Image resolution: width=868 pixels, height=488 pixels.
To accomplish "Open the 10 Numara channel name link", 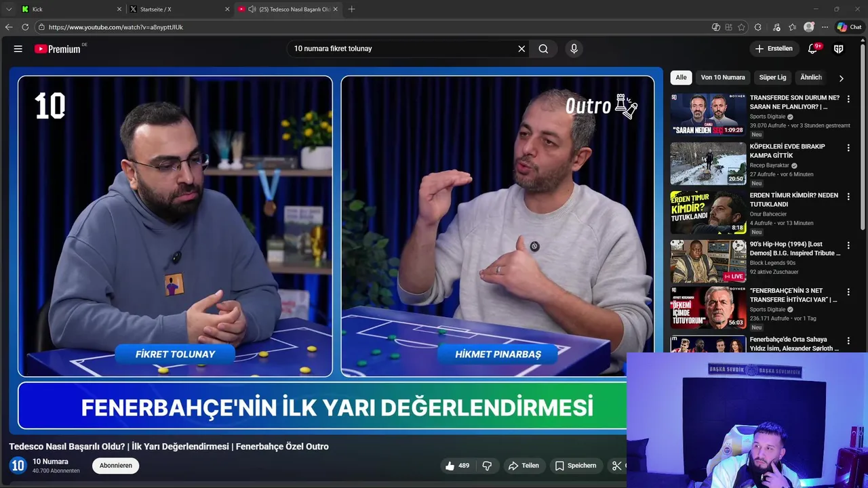I will tap(50, 462).
